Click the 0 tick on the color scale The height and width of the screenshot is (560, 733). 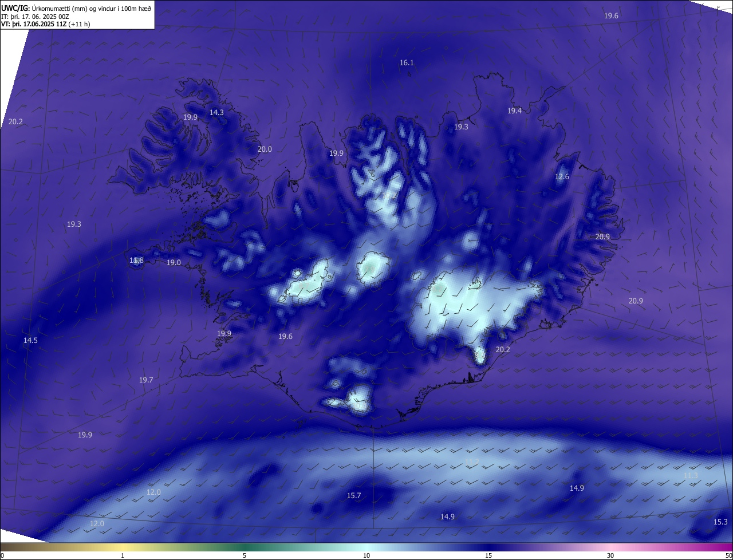tap(2, 555)
